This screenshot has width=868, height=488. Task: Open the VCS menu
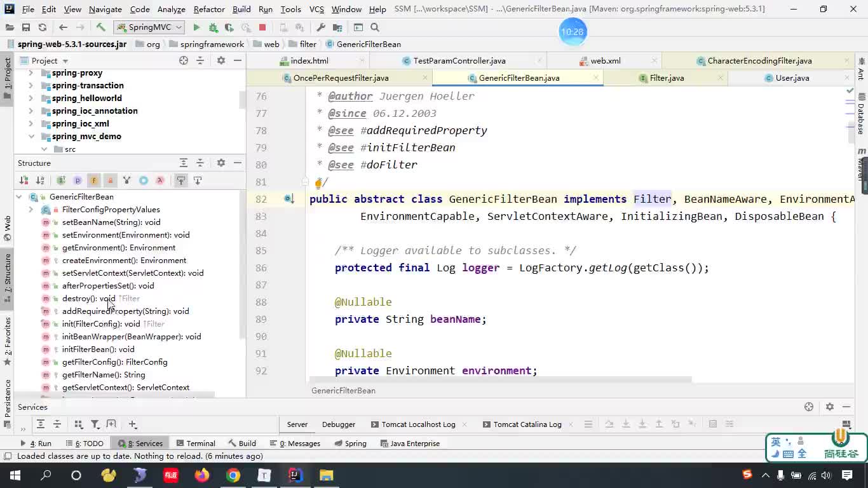click(x=316, y=9)
